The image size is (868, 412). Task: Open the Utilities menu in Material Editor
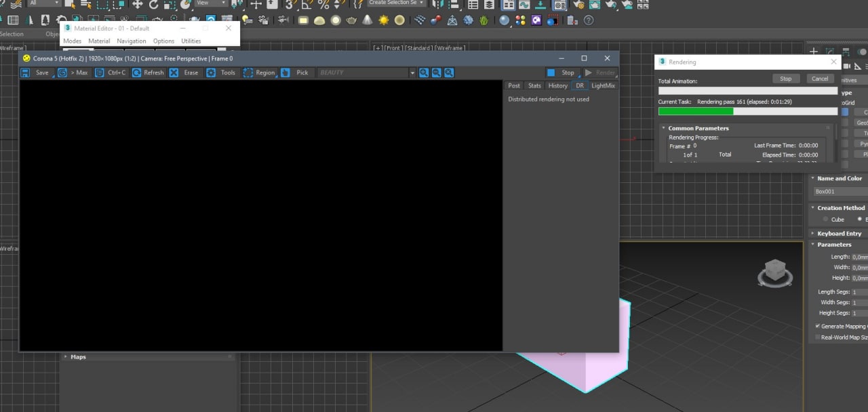[x=191, y=41]
